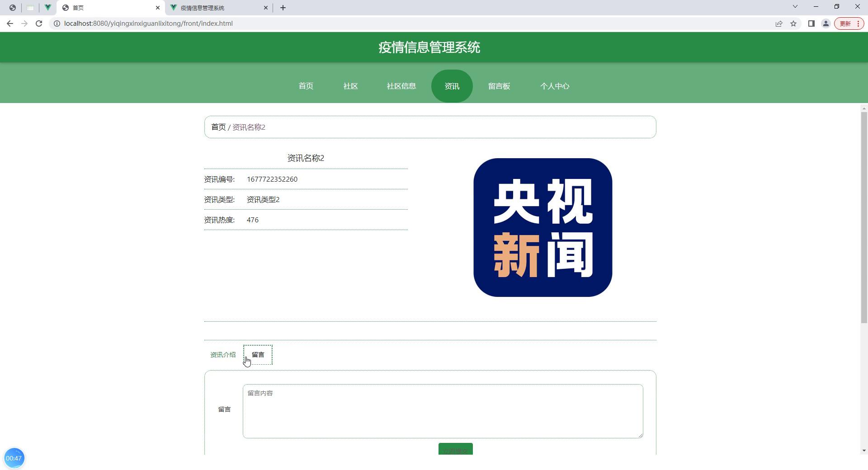Click the 资讯名称2 breadcrumb text
The image size is (868, 470).
pos(249,127)
